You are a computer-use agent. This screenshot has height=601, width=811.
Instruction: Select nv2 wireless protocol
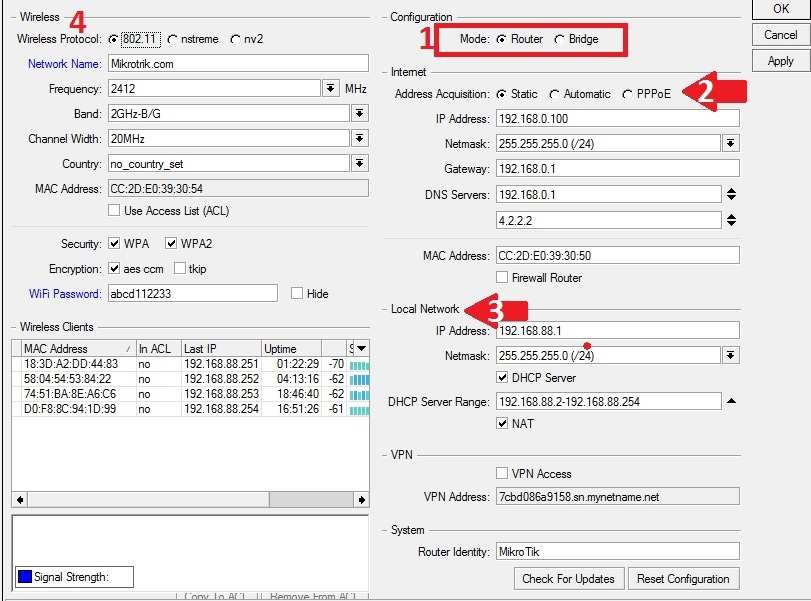click(x=235, y=39)
